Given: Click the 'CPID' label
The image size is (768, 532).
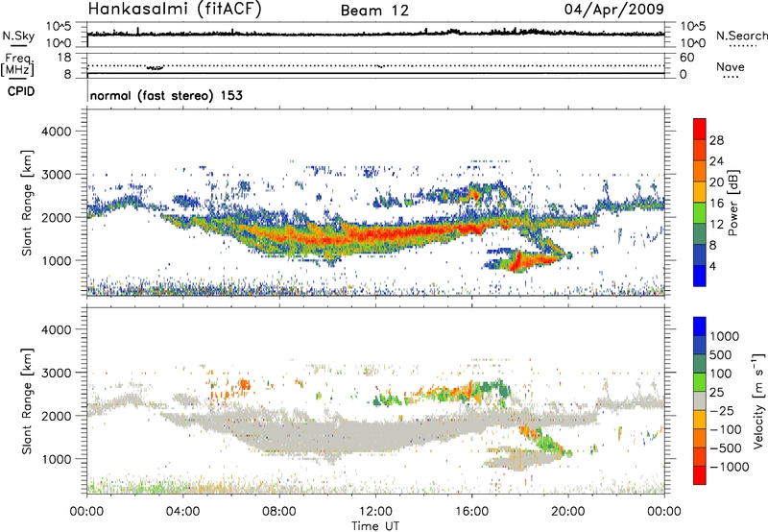Looking at the screenshot, I should (21, 91).
